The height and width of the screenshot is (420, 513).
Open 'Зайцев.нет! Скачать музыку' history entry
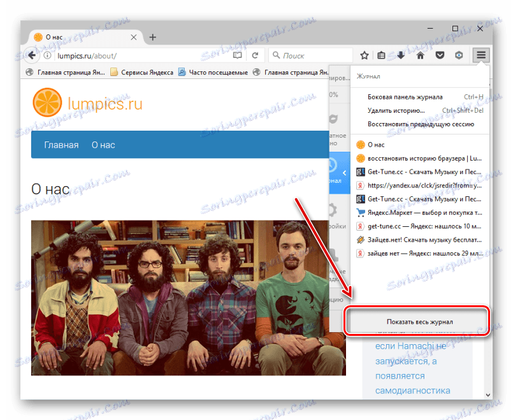(420, 240)
